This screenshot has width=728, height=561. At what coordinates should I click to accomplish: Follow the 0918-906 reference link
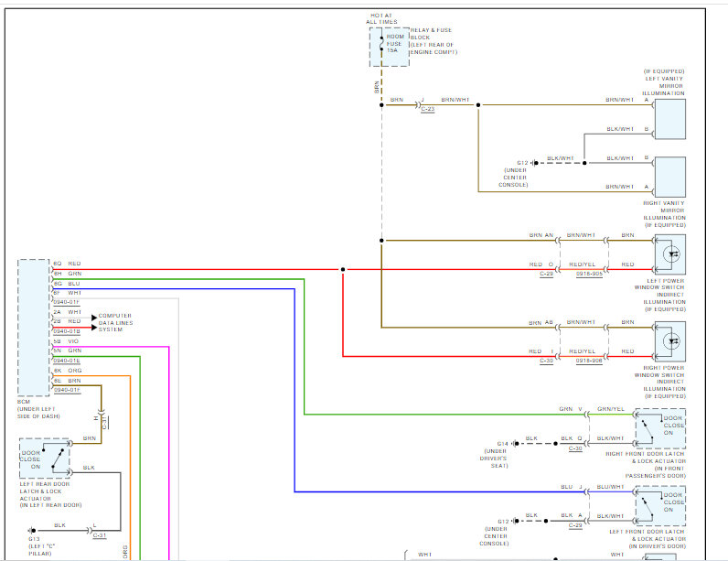pyautogui.click(x=589, y=361)
